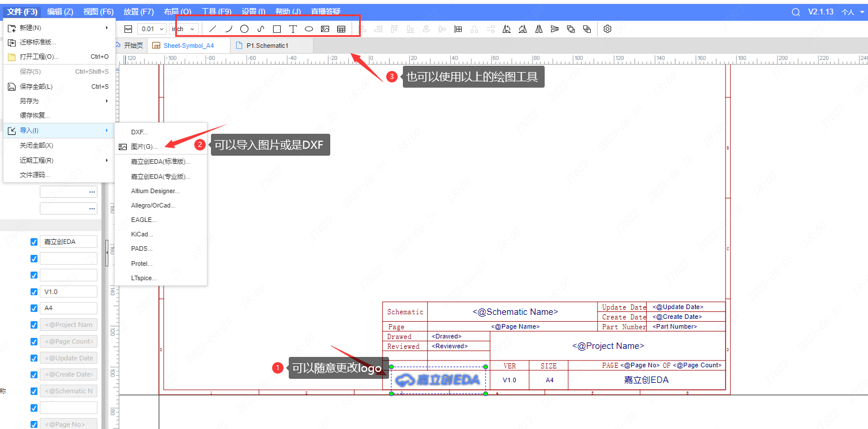Select the Circle drawing tool
This screenshot has height=429, width=868.
click(244, 29)
